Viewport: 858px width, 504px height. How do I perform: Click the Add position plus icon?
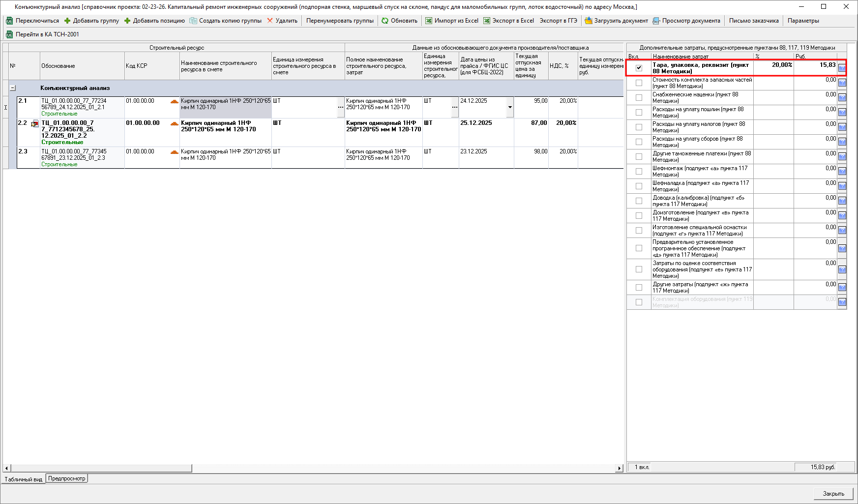tap(127, 21)
